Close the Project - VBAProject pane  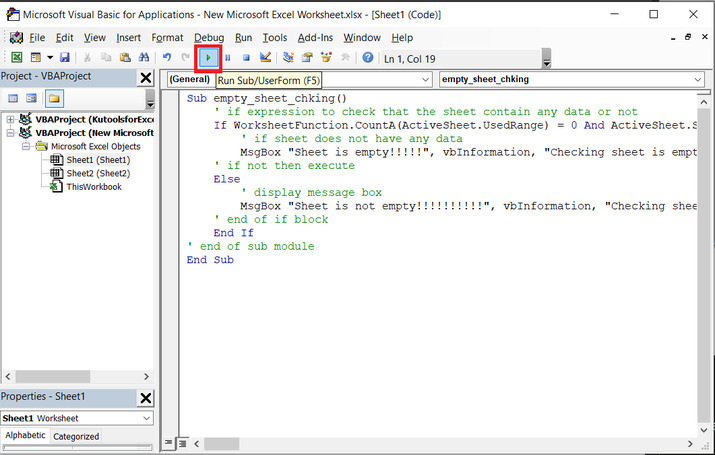click(x=146, y=78)
